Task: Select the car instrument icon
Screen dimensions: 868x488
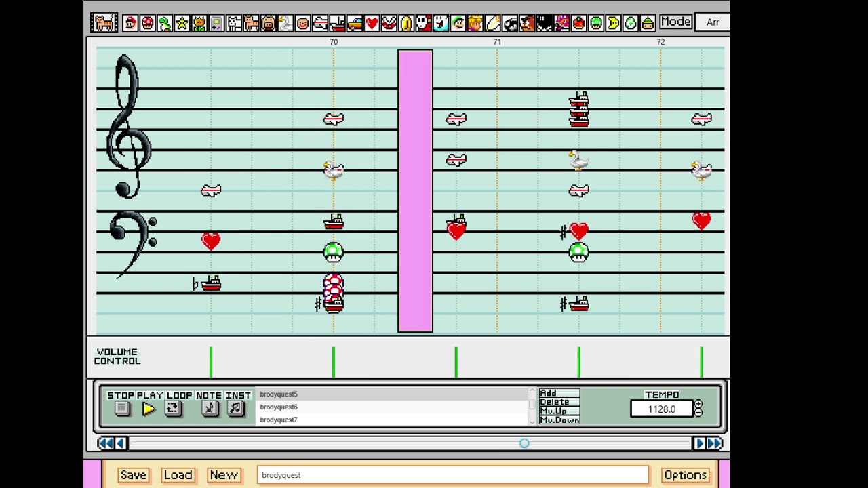Action: (355, 23)
